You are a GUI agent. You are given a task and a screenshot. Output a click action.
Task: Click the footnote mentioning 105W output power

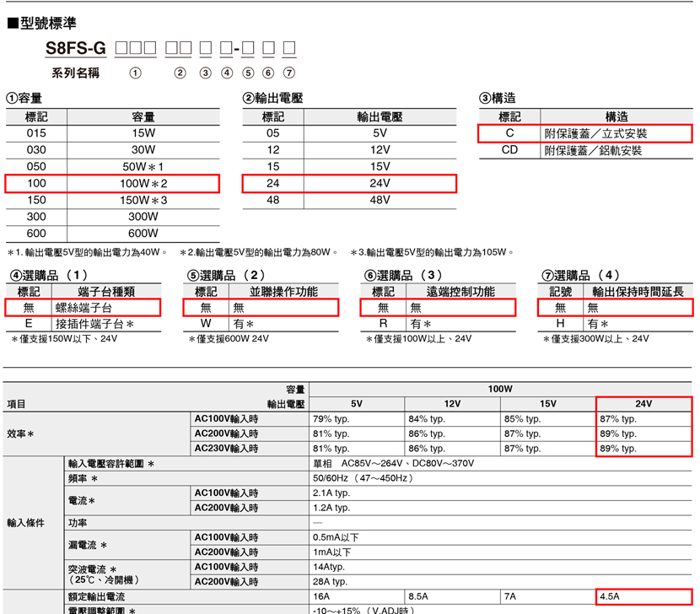432,252
